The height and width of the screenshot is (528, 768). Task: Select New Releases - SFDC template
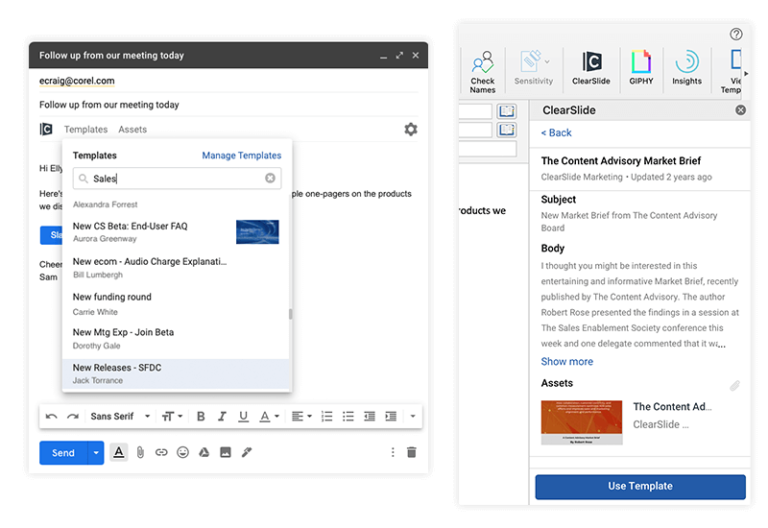point(176,374)
